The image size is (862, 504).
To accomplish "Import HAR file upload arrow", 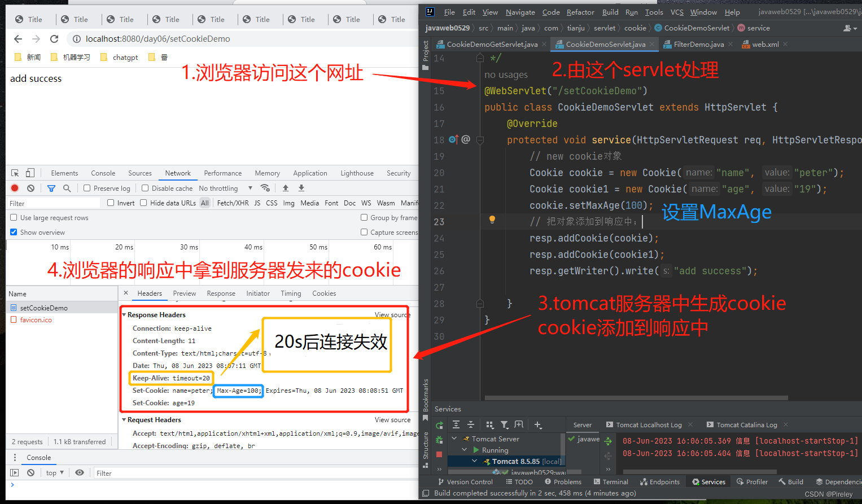I will tap(286, 188).
